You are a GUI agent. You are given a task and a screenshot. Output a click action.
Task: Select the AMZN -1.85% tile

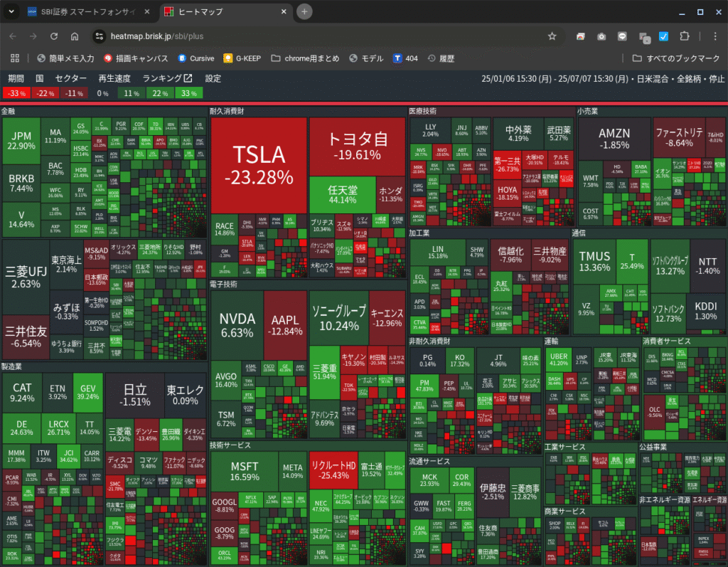tap(614, 139)
